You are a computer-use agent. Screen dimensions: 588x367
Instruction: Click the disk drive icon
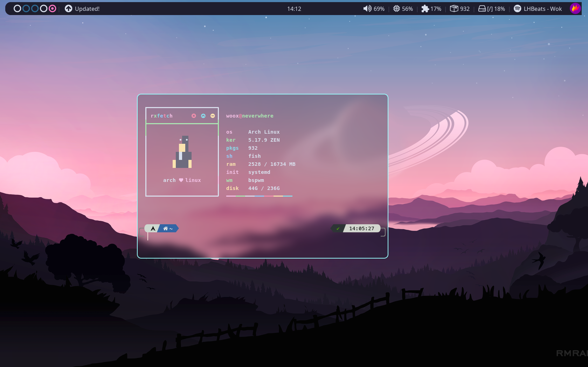pos(482,8)
